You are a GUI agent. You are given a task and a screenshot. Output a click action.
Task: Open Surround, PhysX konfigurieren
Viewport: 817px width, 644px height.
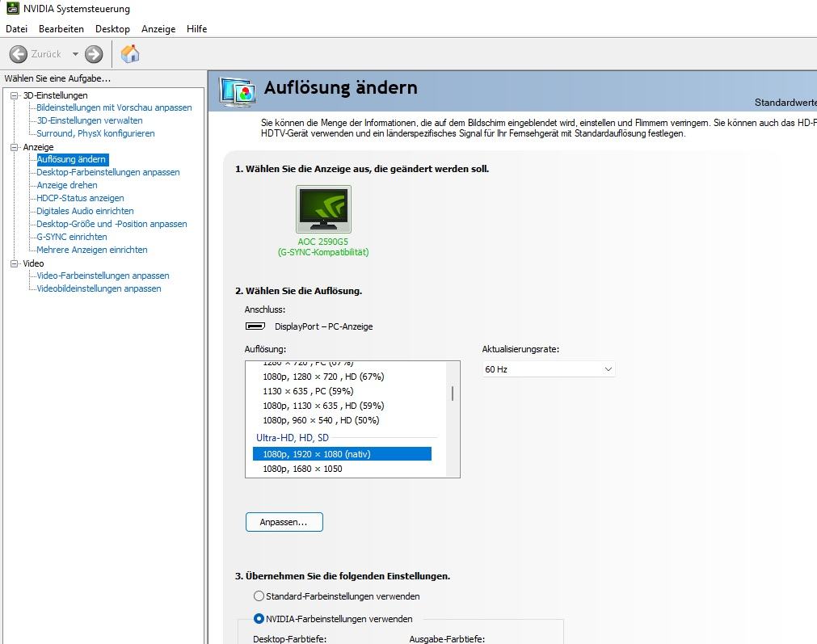(95, 133)
